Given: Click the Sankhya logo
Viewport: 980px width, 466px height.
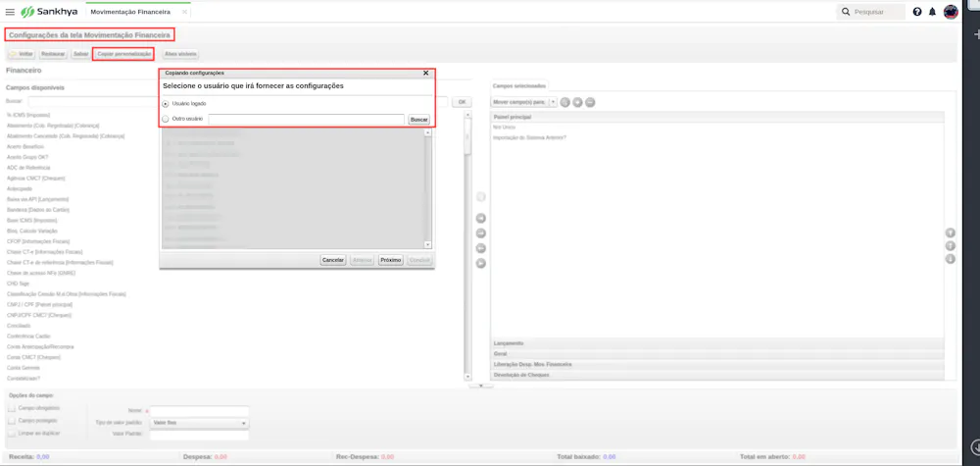Looking at the screenshot, I should [x=49, y=12].
